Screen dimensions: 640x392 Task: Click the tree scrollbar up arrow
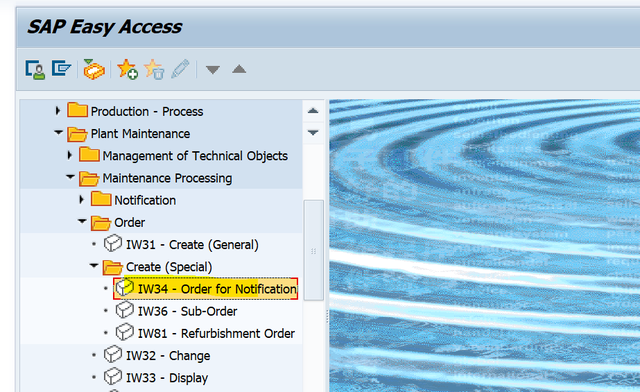point(313,111)
